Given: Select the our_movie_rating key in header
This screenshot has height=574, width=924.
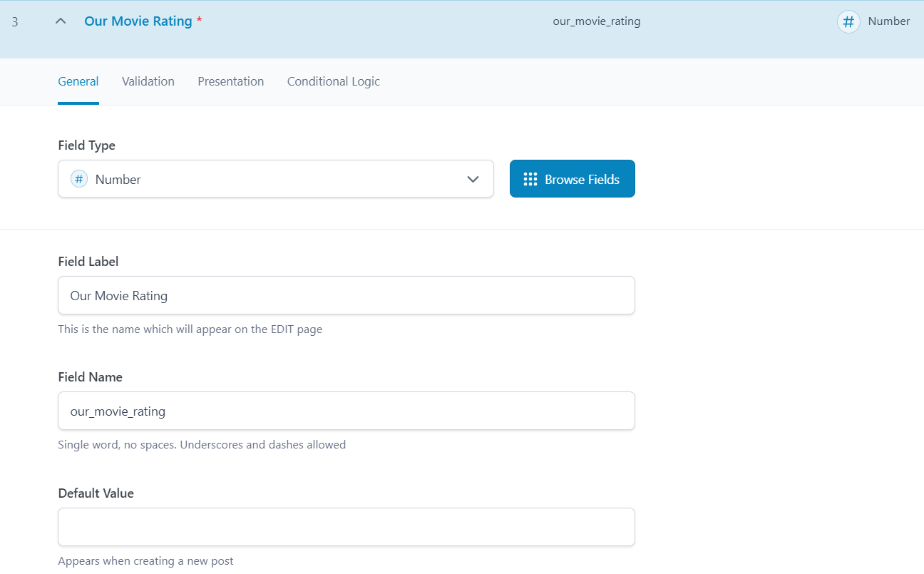Looking at the screenshot, I should click(597, 21).
